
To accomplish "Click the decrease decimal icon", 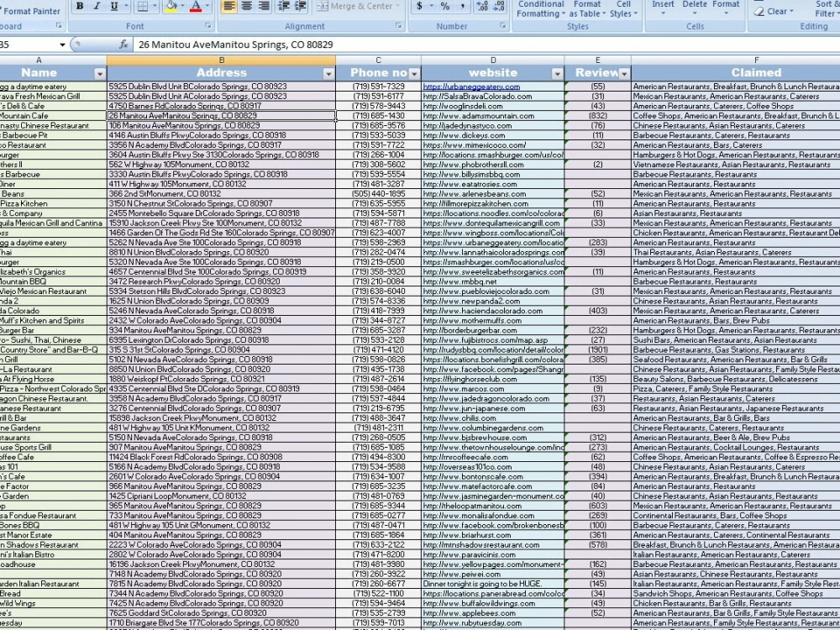I will pyautogui.click(x=499, y=7).
